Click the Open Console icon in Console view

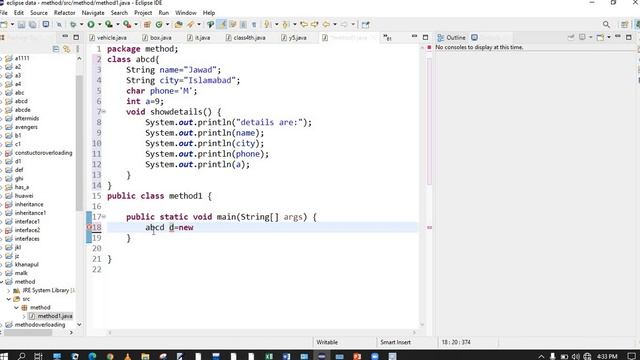pos(600,37)
